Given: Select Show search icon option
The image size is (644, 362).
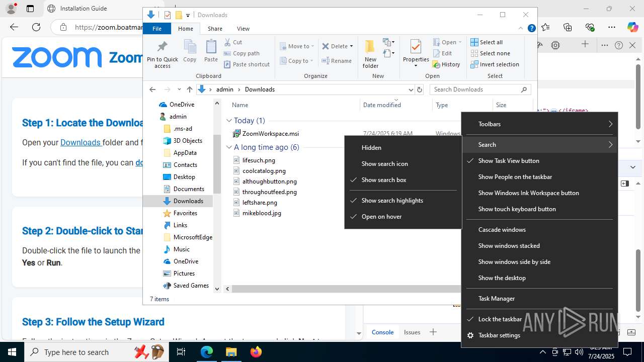Looking at the screenshot, I should pos(403,164).
